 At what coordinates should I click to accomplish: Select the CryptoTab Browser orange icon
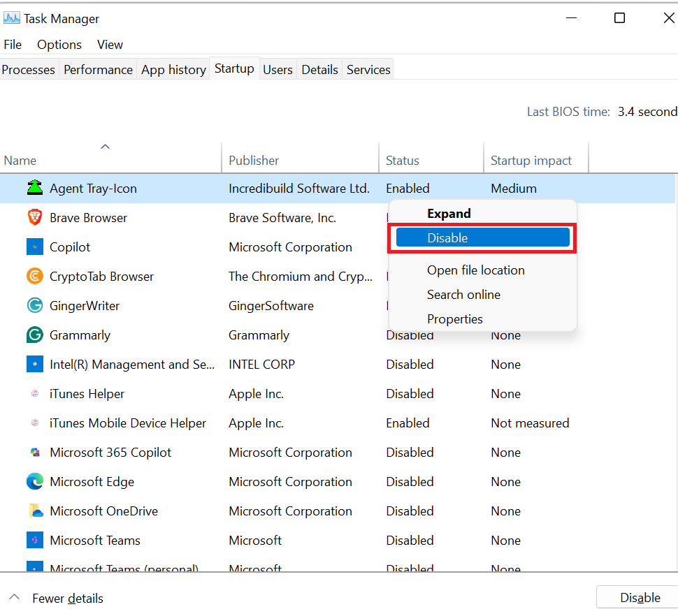click(34, 276)
